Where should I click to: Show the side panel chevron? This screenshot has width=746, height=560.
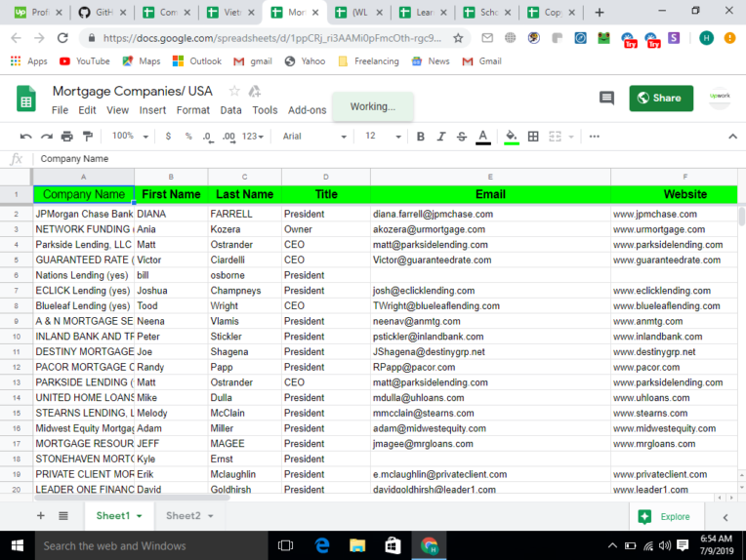pyautogui.click(x=725, y=517)
